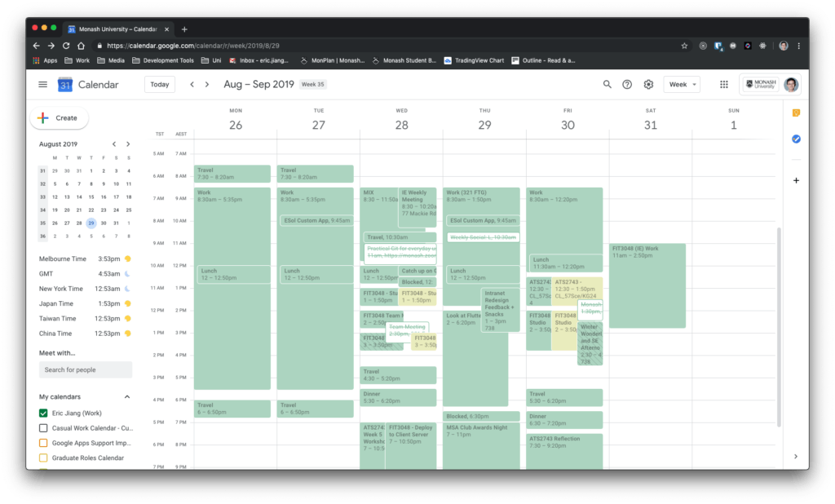Go to Chrome home page icon
Viewport: 835px width, 504px height.
pos(81,46)
